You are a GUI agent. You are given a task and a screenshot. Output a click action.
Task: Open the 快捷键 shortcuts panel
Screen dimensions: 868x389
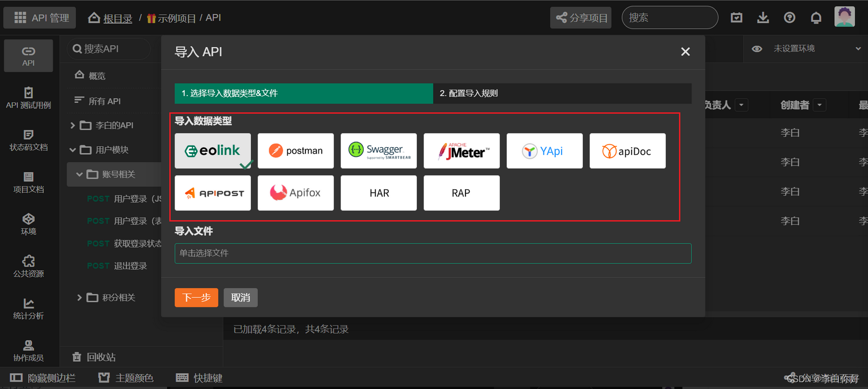pos(199,378)
